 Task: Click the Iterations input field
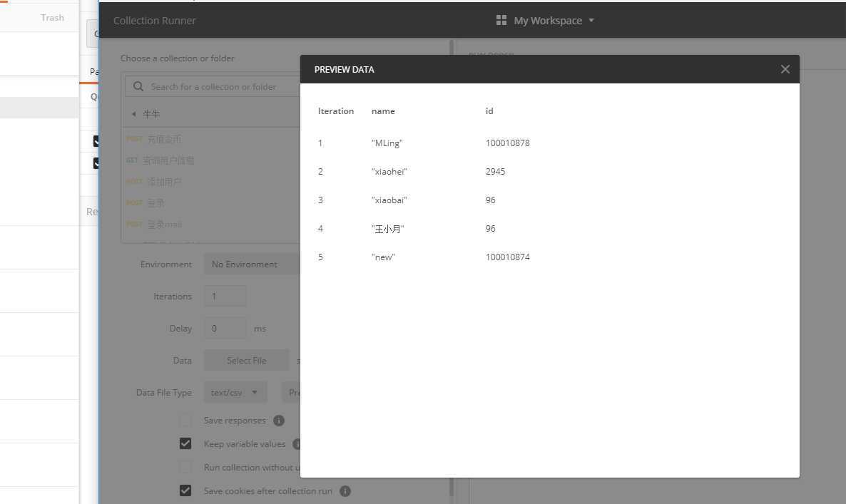tap(225, 297)
